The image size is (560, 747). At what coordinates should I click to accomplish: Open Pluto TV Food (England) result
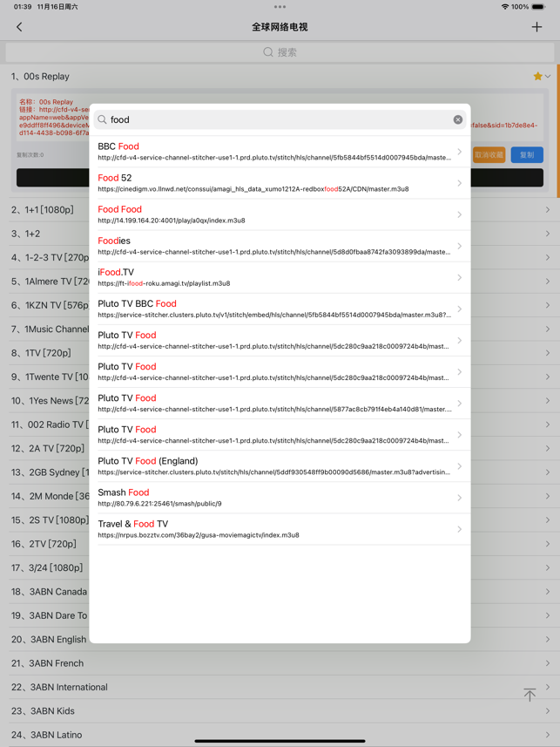pos(280,466)
